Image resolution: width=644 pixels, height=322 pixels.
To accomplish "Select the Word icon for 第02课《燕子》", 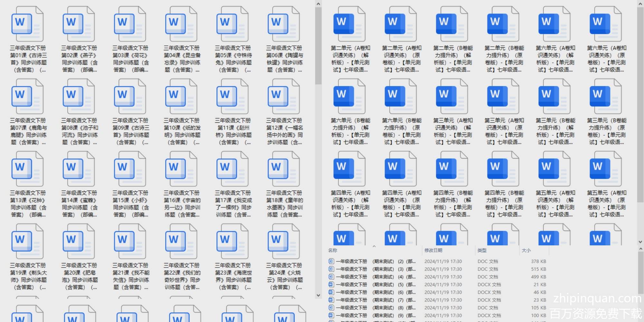I will (79, 24).
